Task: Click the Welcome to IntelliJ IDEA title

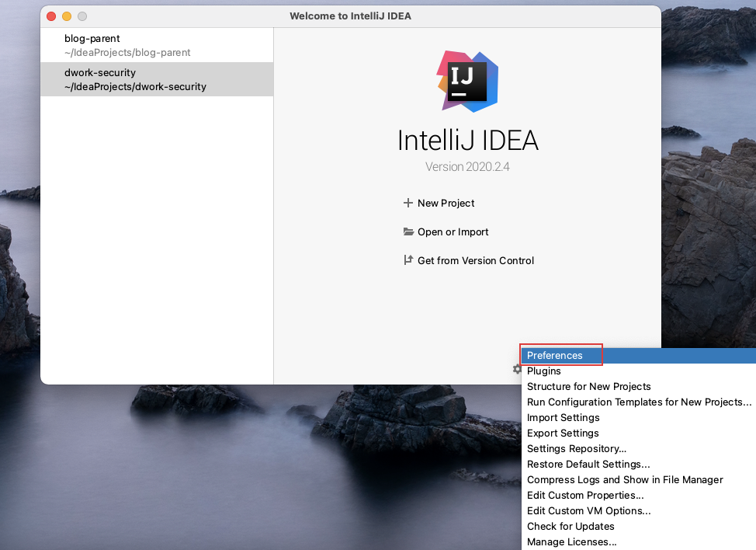Action: coord(351,16)
